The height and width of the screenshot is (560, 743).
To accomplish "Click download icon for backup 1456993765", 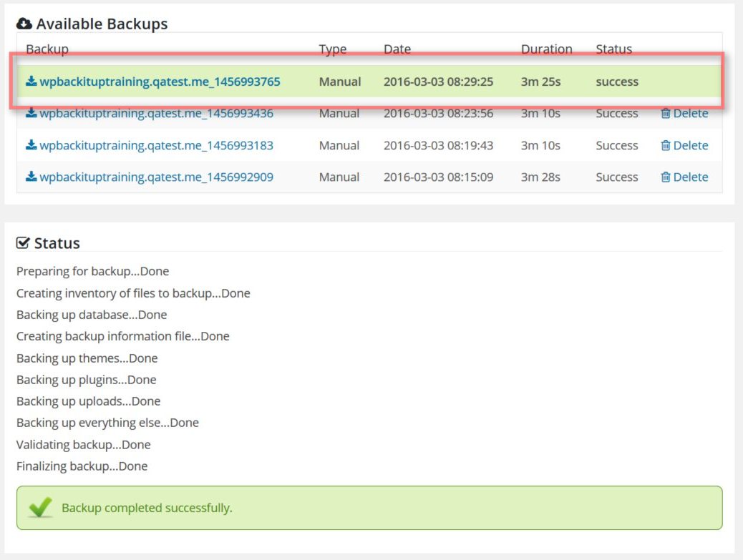I will [31, 81].
